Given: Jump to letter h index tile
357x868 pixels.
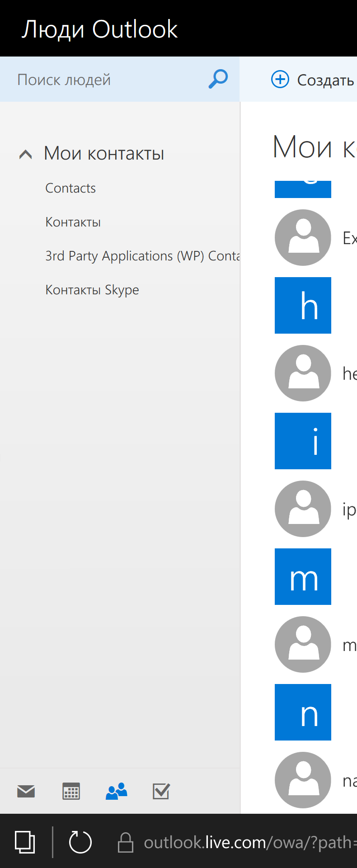Looking at the screenshot, I should tap(303, 305).
